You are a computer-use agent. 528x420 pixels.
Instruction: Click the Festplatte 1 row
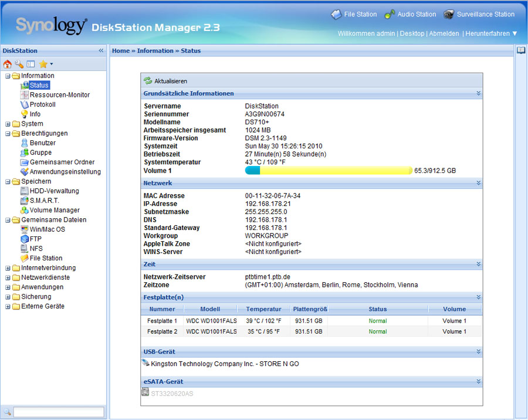311,321
